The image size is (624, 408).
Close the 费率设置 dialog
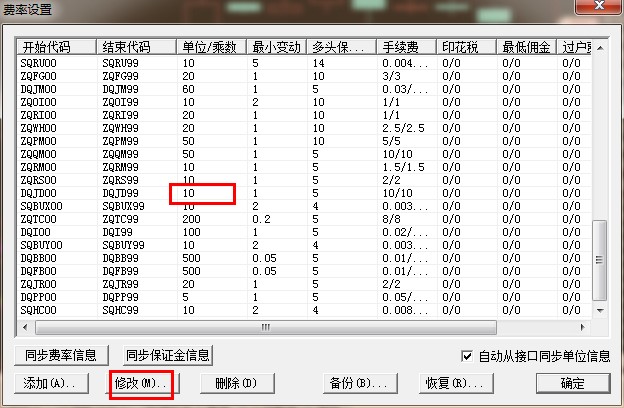(599, 6)
